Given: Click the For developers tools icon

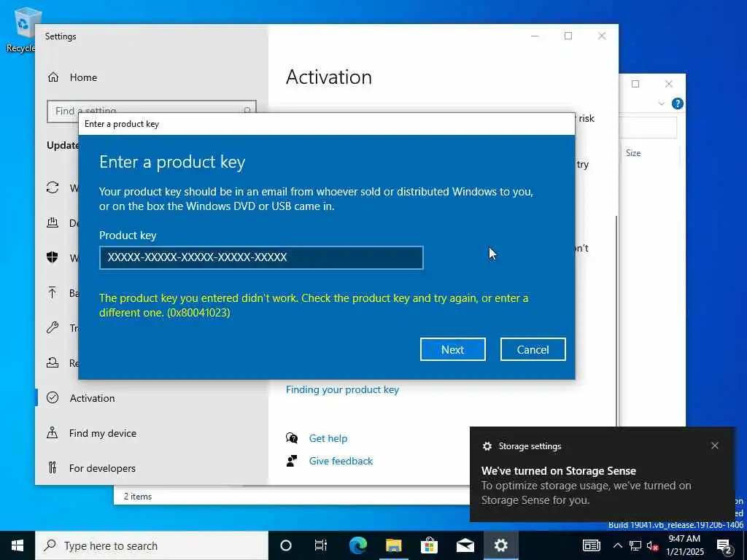Looking at the screenshot, I should pyautogui.click(x=53, y=468).
